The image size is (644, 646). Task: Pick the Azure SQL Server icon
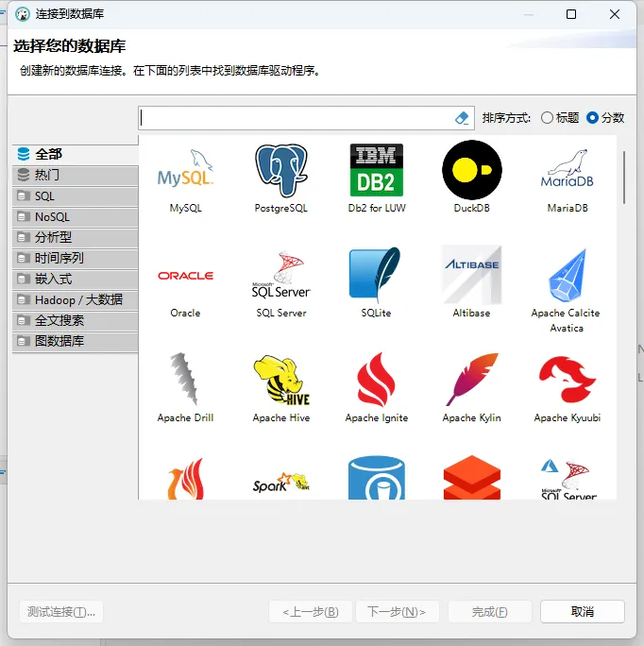[568, 480]
